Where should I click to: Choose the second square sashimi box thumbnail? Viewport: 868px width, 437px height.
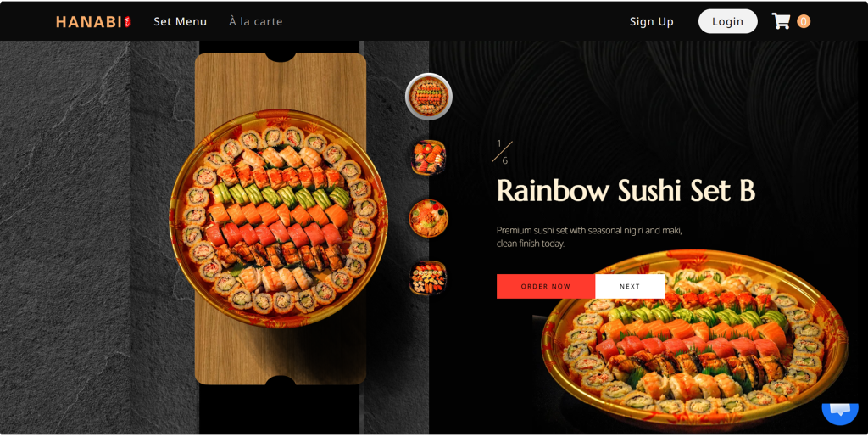click(428, 157)
